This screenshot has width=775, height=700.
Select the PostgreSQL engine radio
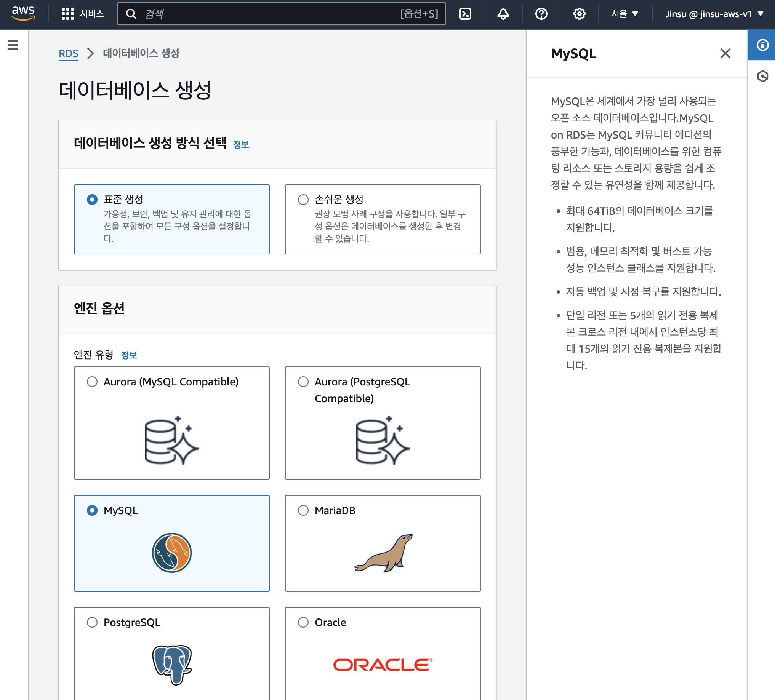coord(92,622)
